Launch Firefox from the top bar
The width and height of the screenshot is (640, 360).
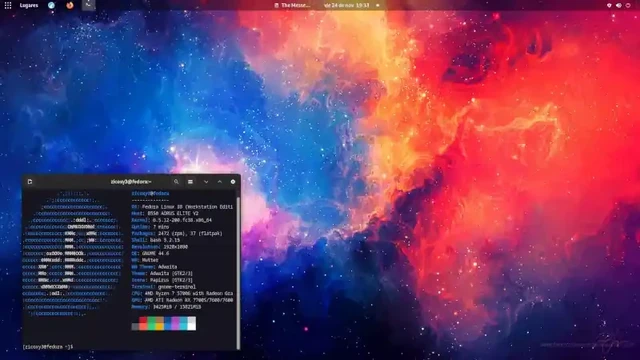pyautogui.click(x=70, y=5)
